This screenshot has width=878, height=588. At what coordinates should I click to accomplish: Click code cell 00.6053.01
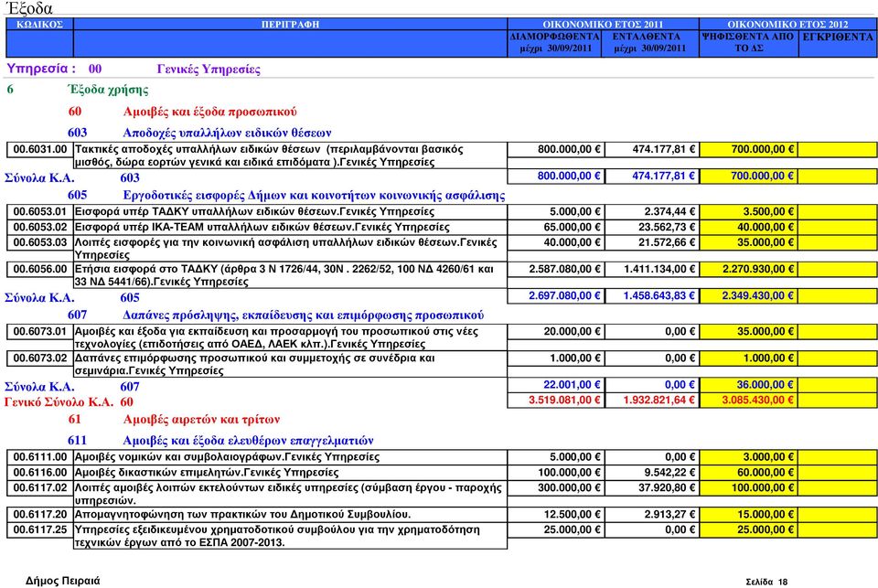click(39, 211)
